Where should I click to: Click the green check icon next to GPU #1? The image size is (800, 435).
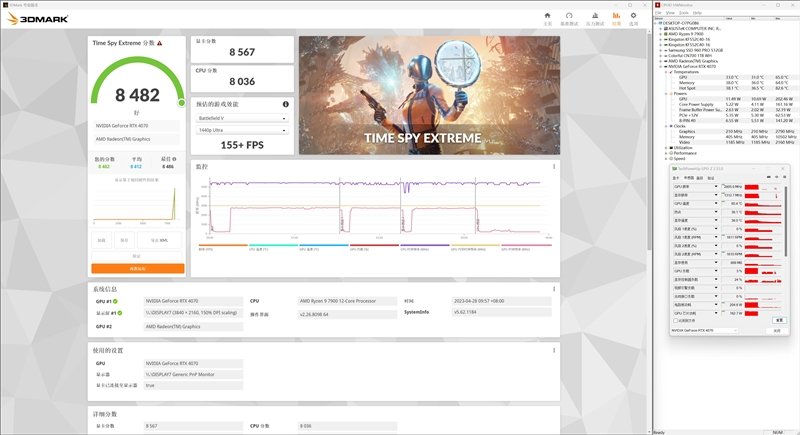pos(115,301)
